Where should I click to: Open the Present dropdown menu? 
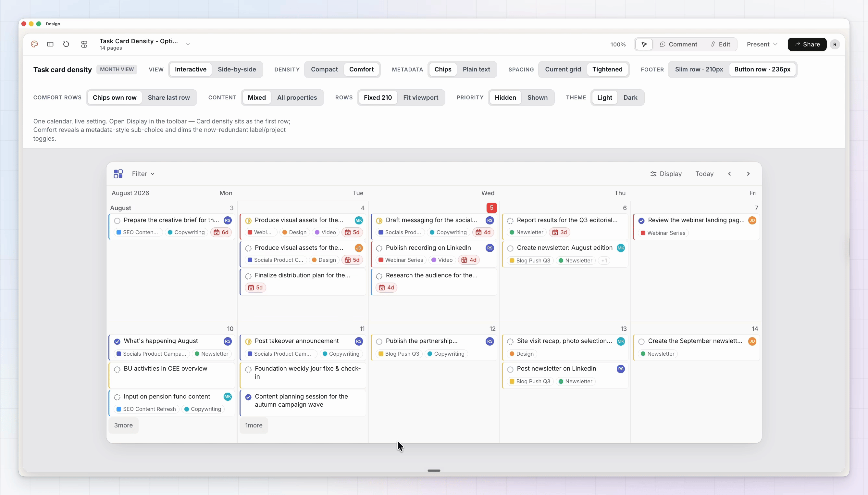tap(762, 44)
